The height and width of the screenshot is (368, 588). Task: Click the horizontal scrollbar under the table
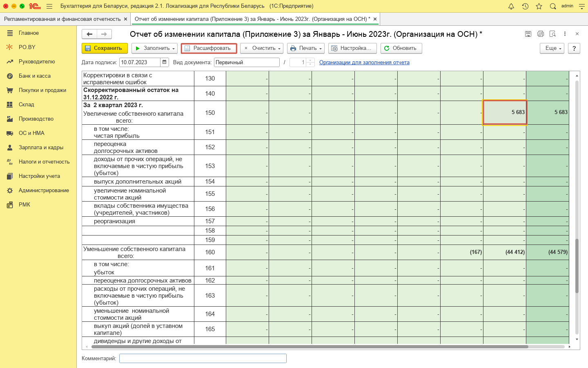(x=310, y=347)
